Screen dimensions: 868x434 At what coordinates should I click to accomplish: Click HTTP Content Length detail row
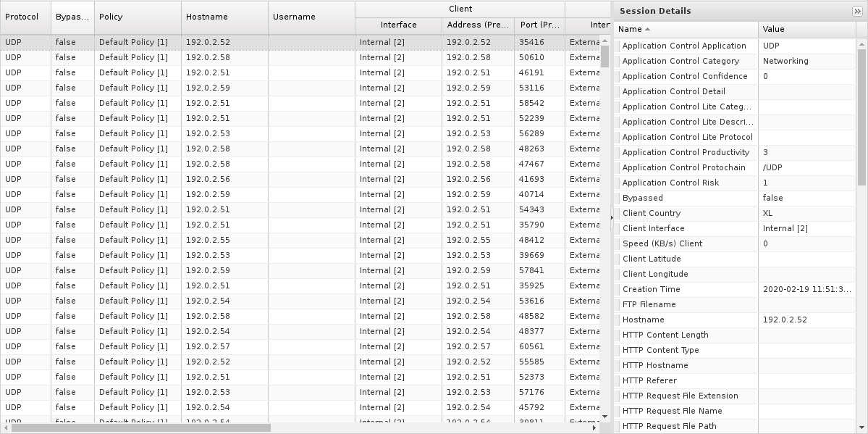point(735,335)
